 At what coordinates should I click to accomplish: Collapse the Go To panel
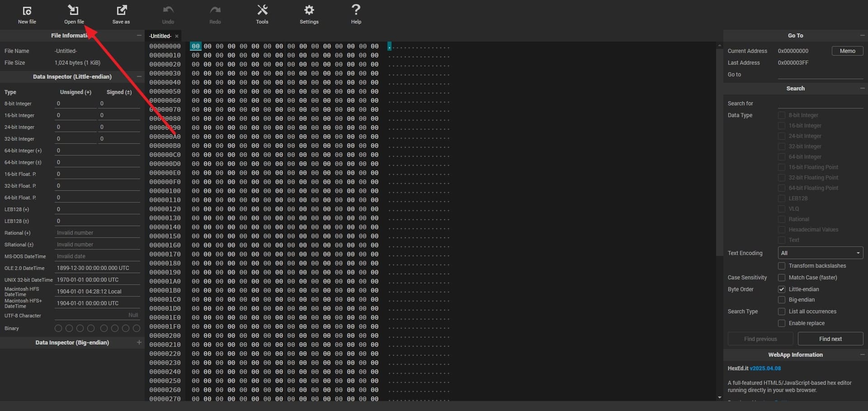(862, 36)
